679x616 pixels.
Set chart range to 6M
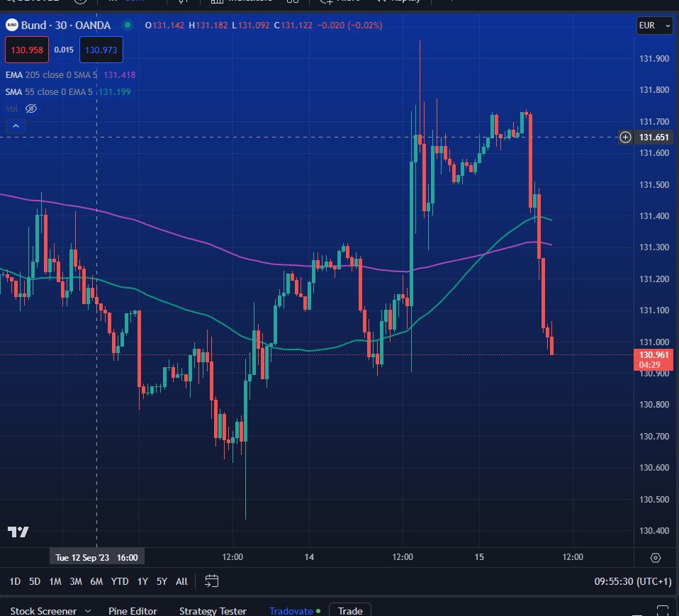click(96, 581)
